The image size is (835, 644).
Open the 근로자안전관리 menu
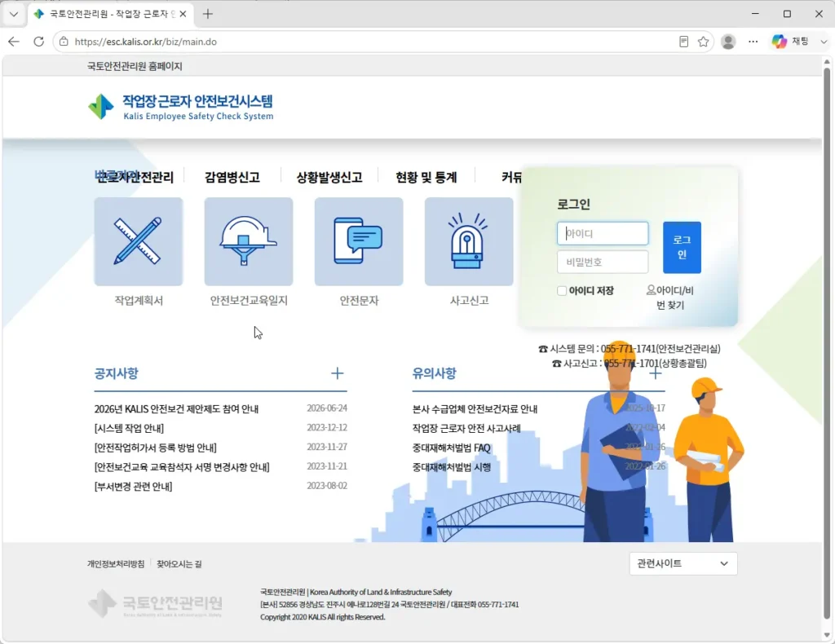click(135, 177)
